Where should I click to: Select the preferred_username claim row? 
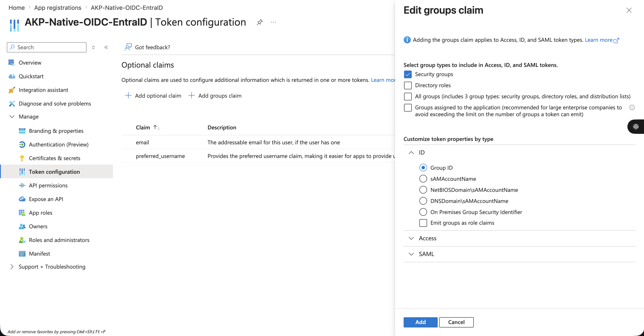pos(258,156)
